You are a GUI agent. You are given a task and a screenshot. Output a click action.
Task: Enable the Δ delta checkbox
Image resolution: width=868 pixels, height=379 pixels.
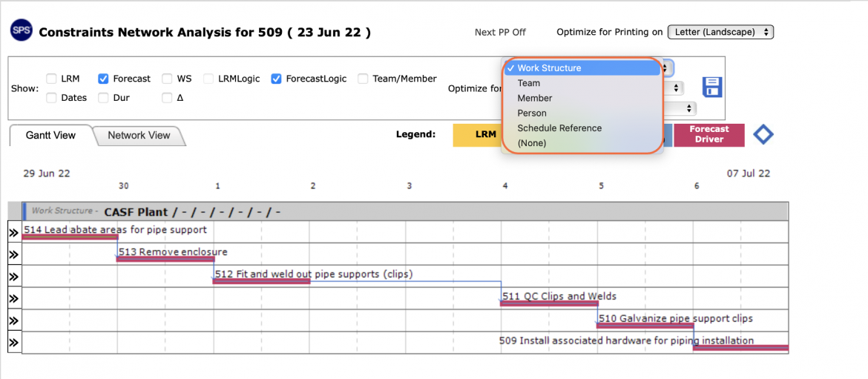pos(167,98)
